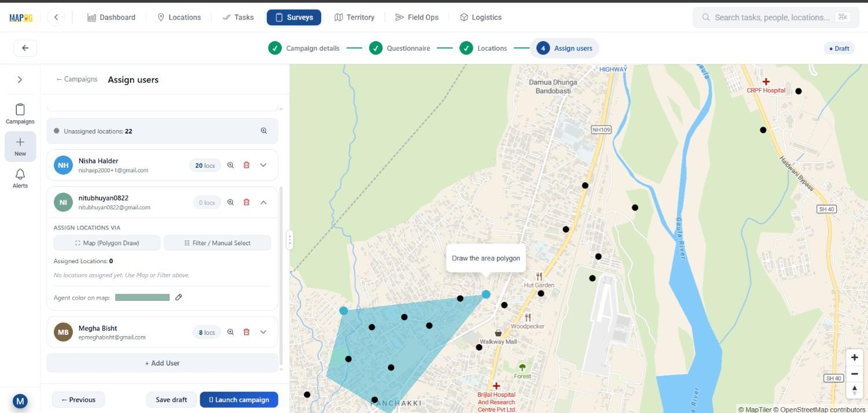Follow the ← Campaigns breadcrumb link
The width and height of the screenshot is (868, 413).
click(76, 79)
